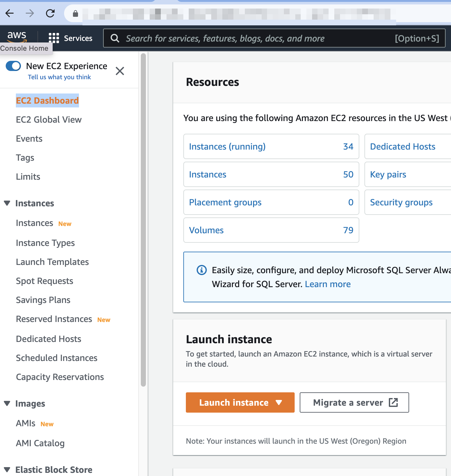This screenshot has width=451, height=476.
Task: Open Tags in sidebar
Action: pos(25,158)
